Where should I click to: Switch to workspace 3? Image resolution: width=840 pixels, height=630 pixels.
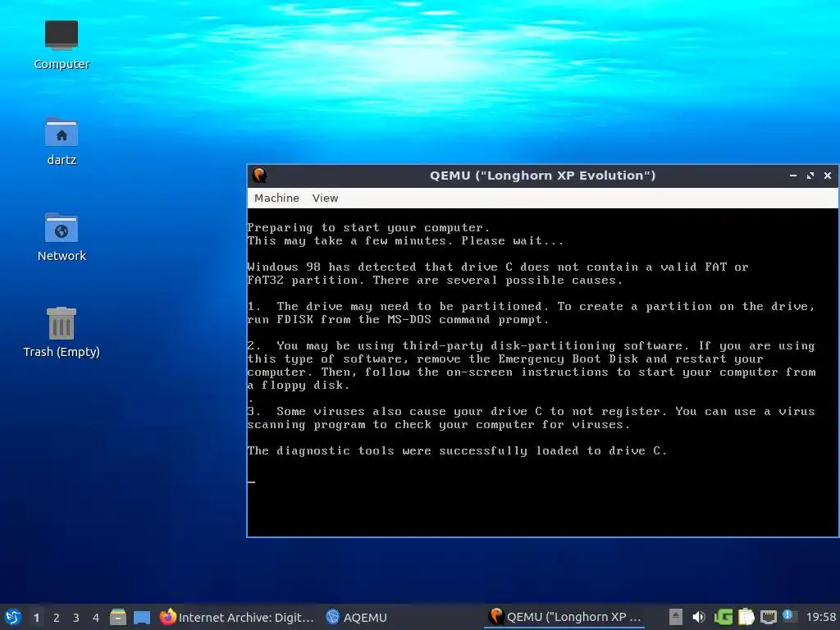pyautogui.click(x=76, y=618)
